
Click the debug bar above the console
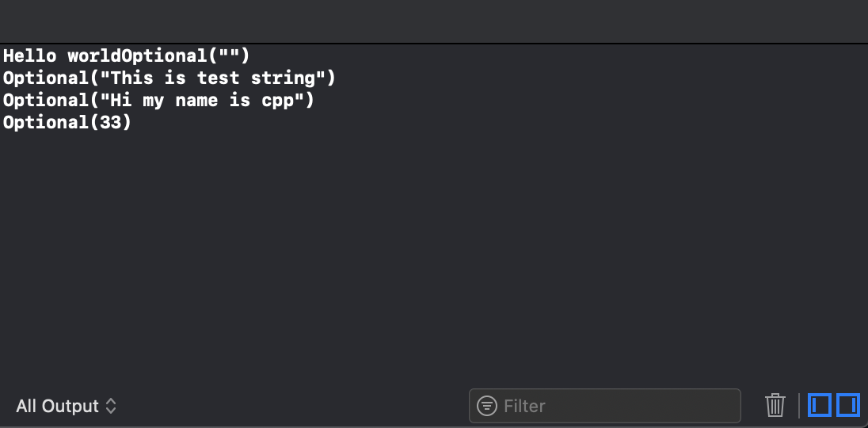pos(434,21)
